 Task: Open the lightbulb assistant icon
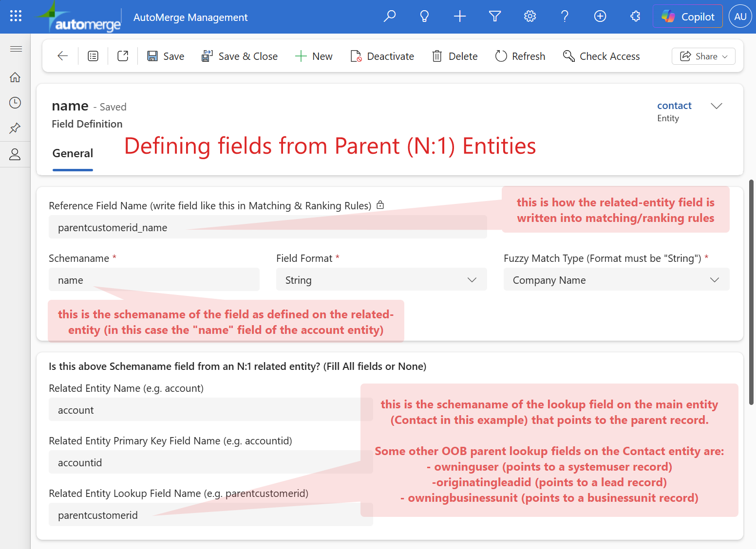(x=425, y=17)
